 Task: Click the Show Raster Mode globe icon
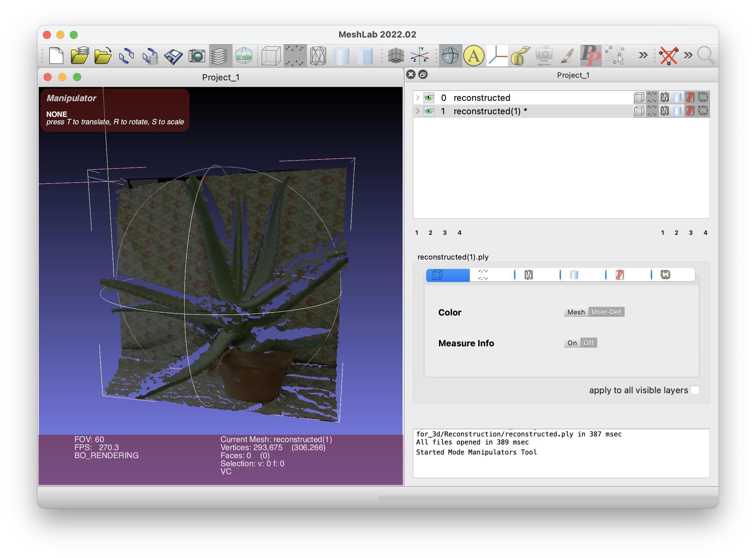[244, 56]
